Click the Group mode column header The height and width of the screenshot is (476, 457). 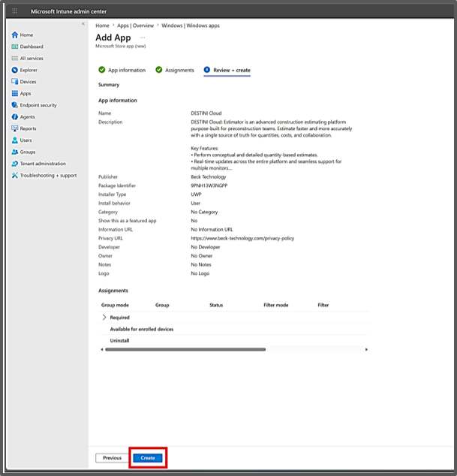pyautogui.click(x=115, y=305)
